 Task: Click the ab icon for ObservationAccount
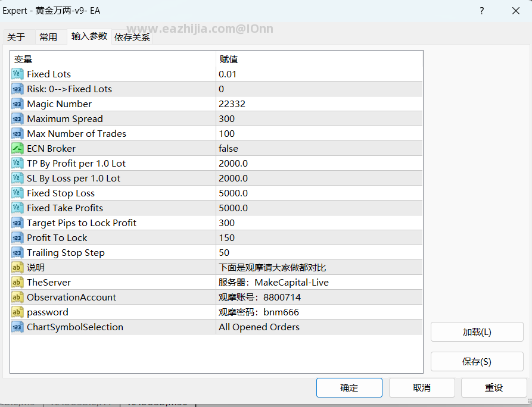[17, 298]
